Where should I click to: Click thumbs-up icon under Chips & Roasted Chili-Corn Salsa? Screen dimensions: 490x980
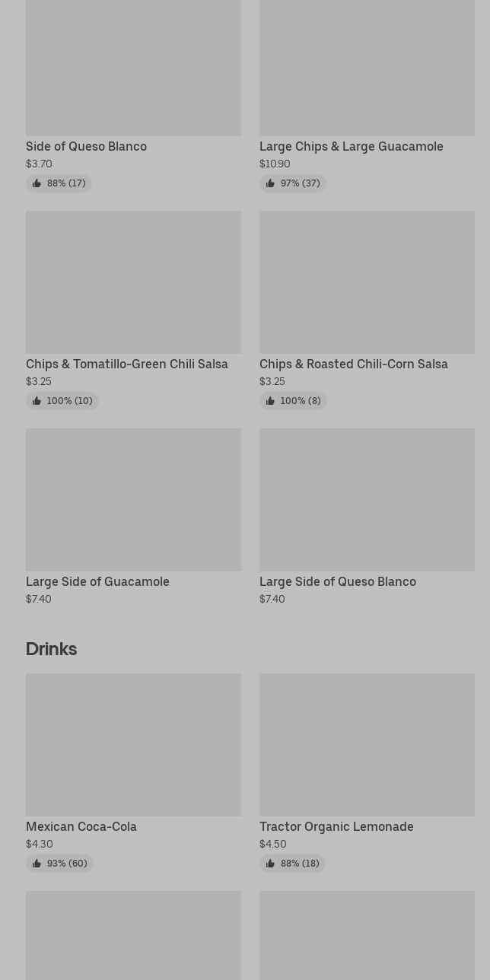tap(270, 401)
